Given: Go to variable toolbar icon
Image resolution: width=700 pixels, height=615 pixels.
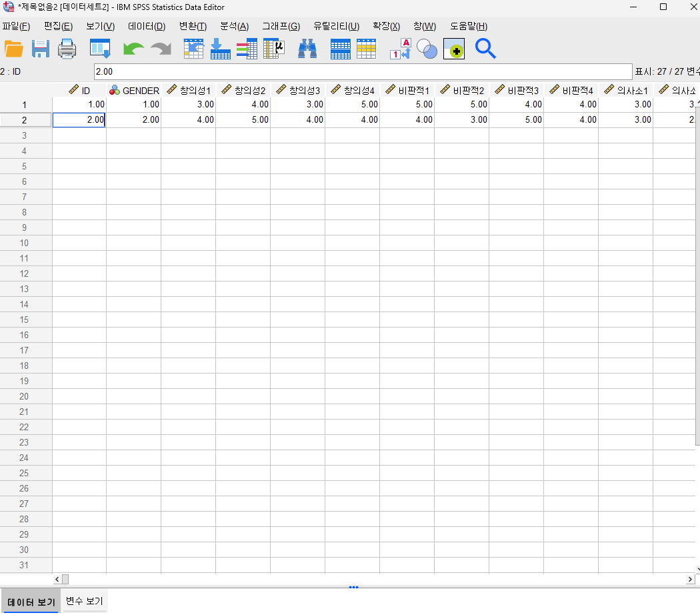Looking at the screenshot, I should pyautogui.click(x=221, y=49).
